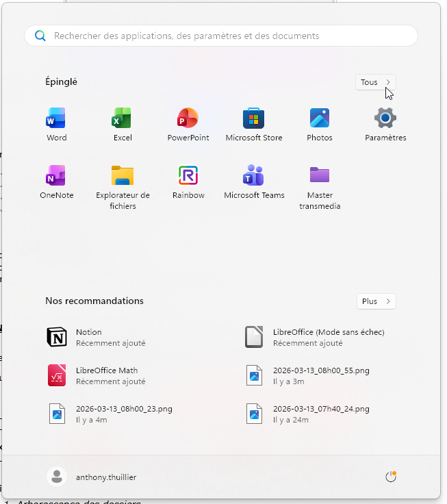This screenshot has width=447, height=504.
Task: Launch Excel from pinned apps
Action: pyautogui.click(x=123, y=125)
